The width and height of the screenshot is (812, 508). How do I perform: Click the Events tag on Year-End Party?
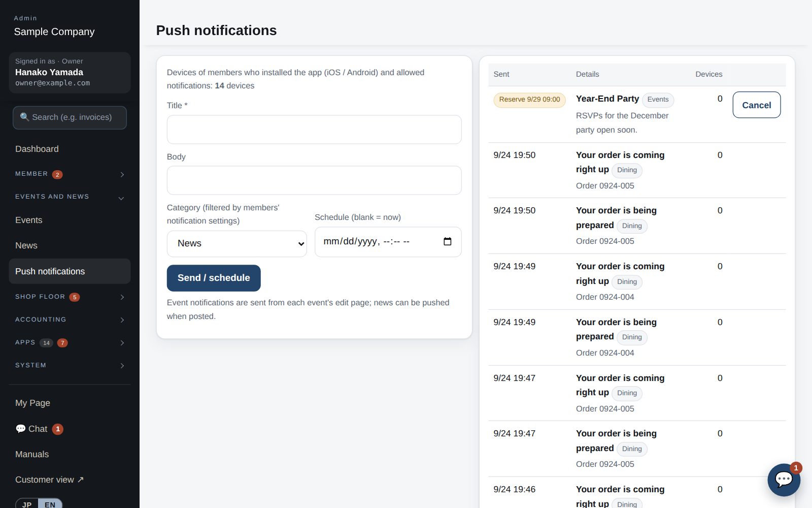[658, 100]
